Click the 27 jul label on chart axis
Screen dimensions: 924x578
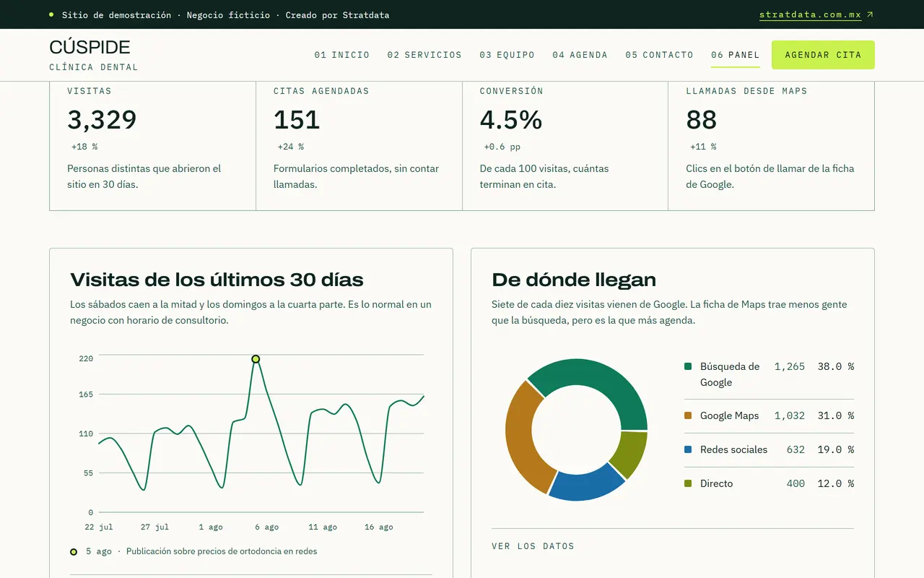pos(155,527)
